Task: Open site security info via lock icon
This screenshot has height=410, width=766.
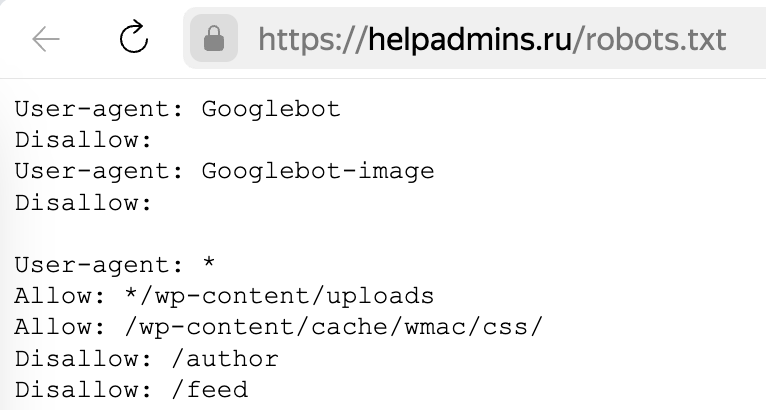Action: point(214,38)
